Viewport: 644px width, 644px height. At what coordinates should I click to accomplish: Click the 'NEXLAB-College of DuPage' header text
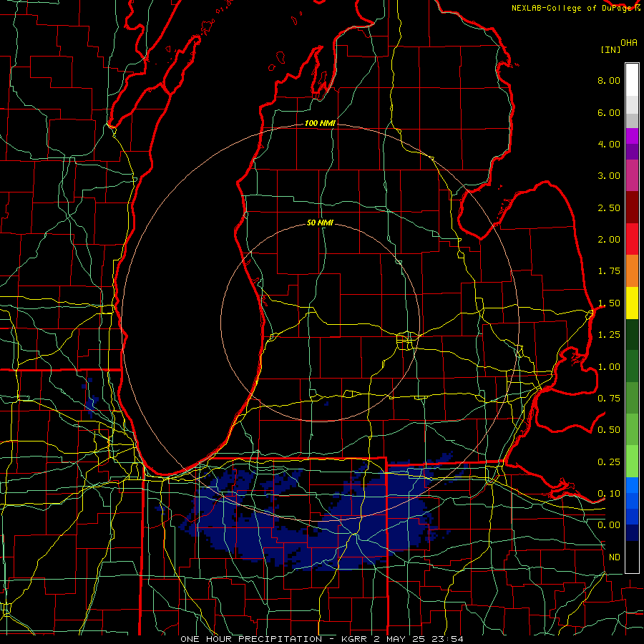click(x=572, y=8)
